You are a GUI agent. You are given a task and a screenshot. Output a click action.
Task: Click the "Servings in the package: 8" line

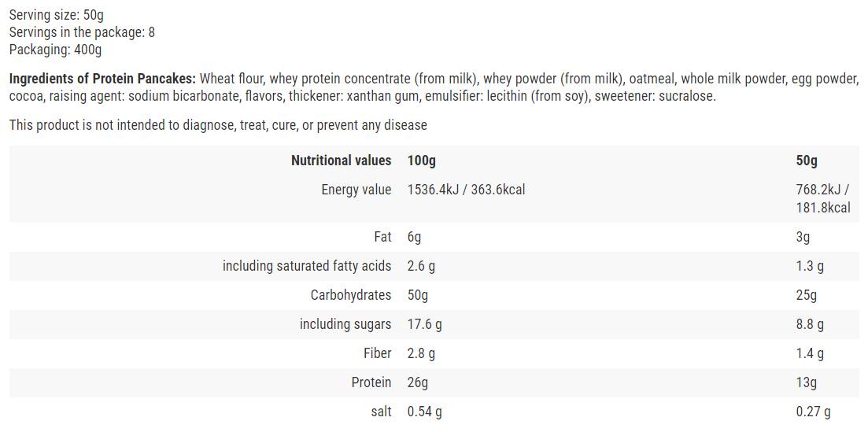[x=82, y=32]
